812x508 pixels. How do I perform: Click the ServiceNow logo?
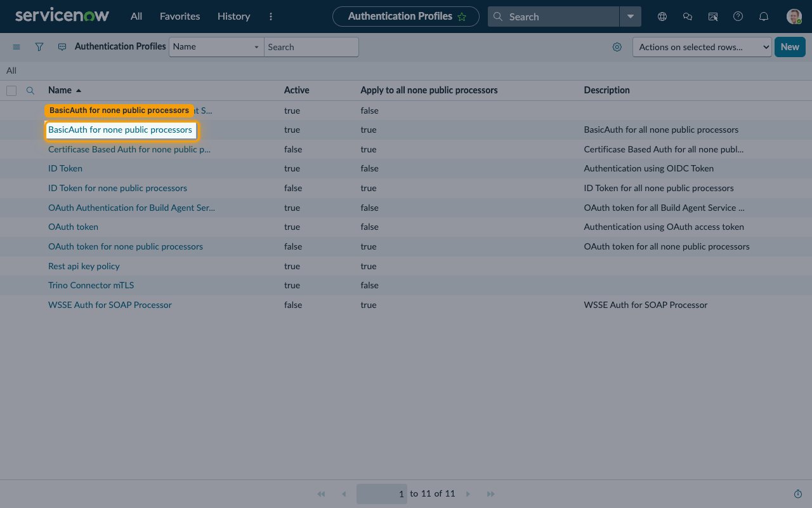pyautogui.click(x=62, y=16)
